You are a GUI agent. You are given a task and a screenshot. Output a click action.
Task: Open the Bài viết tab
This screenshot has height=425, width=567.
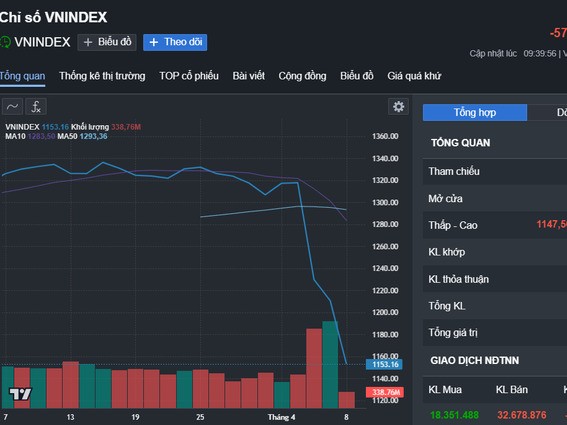248,76
